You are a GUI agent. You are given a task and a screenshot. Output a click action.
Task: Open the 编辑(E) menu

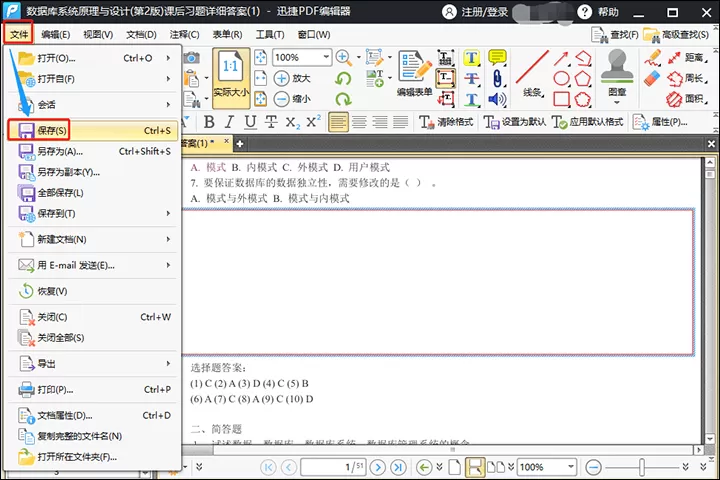56,34
